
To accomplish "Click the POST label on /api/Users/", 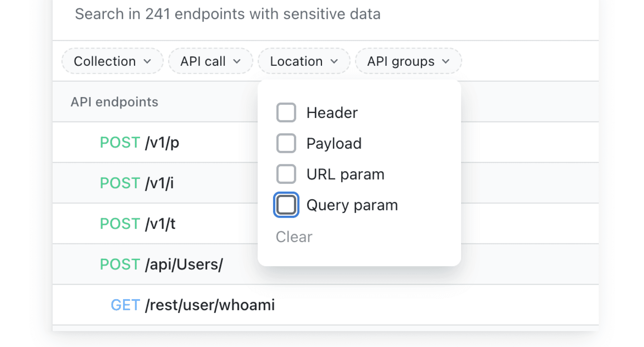I will pos(119,264).
